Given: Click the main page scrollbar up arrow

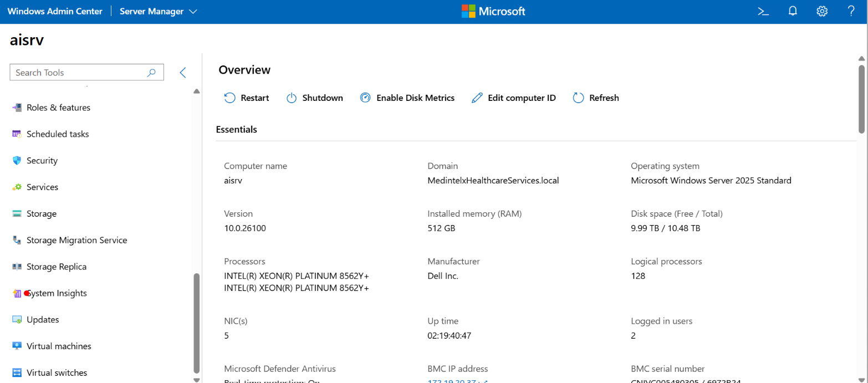Looking at the screenshot, I should click(x=861, y=58).
